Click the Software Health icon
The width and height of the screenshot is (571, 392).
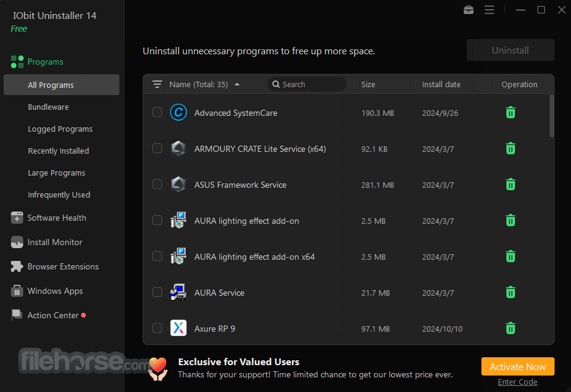pyautogui.click(x=17, y=218)
